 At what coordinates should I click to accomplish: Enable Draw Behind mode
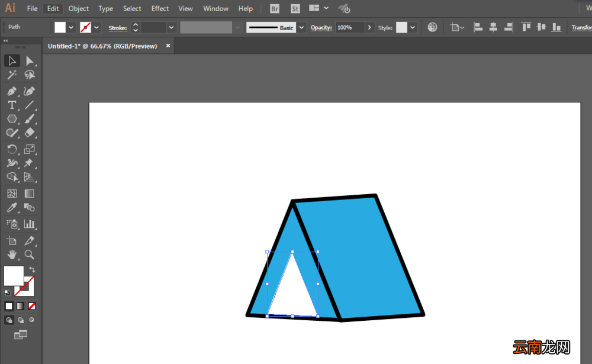coord(20,320)
